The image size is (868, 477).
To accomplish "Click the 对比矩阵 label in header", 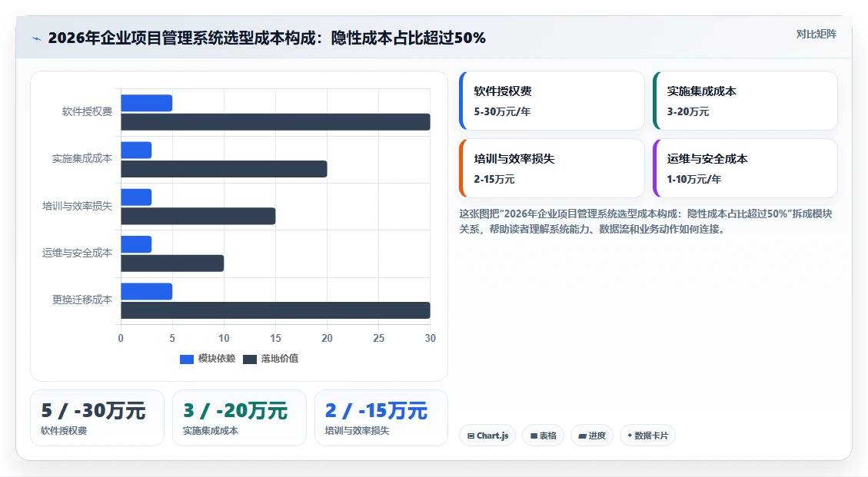I will [816, 35].
